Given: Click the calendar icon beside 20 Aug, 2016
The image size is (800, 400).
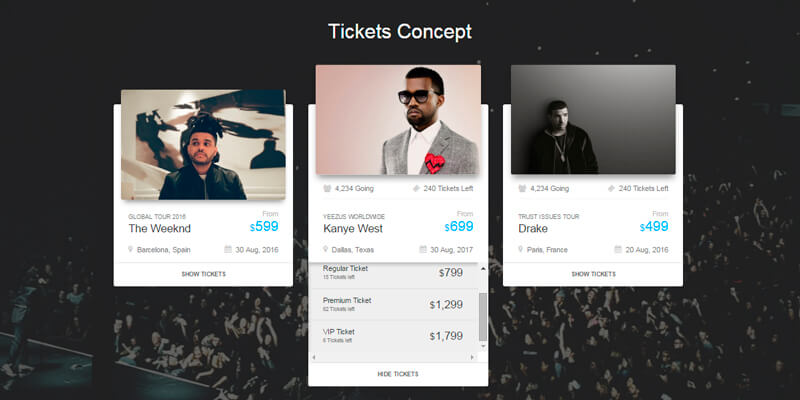Looking at the screenshot, I should pyautogui.click(x=618, y=249).
